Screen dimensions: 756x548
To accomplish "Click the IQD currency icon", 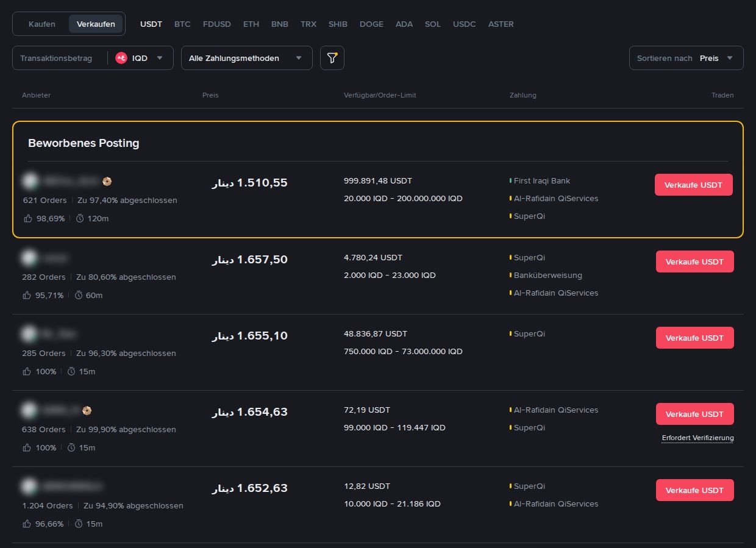I will point(121,58).
